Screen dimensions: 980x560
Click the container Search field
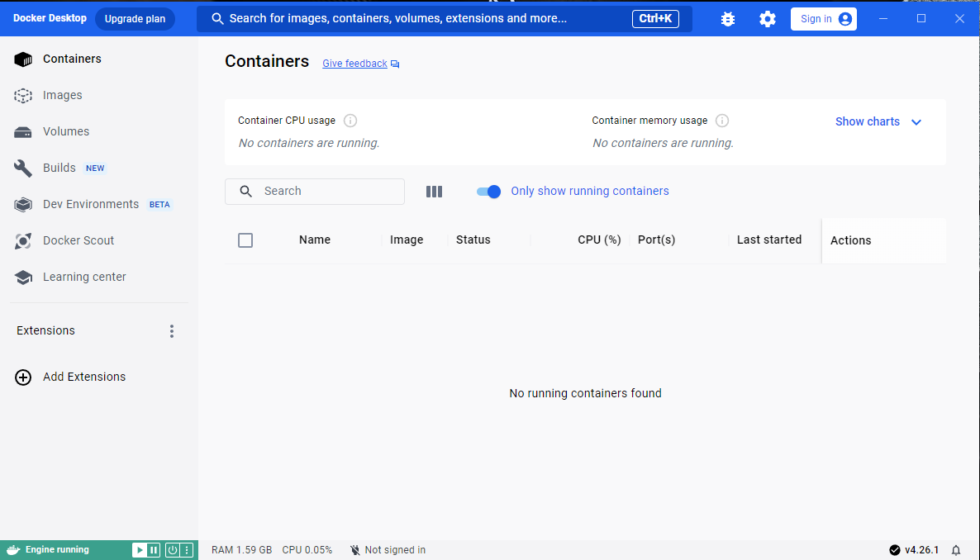315,192
